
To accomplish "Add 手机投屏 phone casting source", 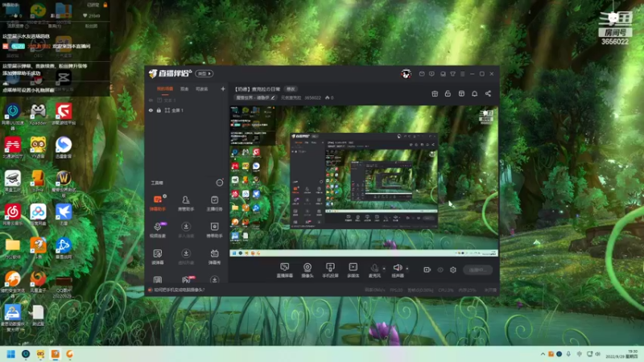I will click(330, 270).
